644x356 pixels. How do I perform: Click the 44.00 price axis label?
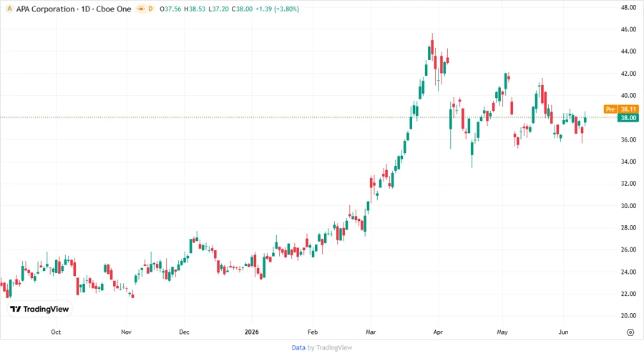[628, 51]
